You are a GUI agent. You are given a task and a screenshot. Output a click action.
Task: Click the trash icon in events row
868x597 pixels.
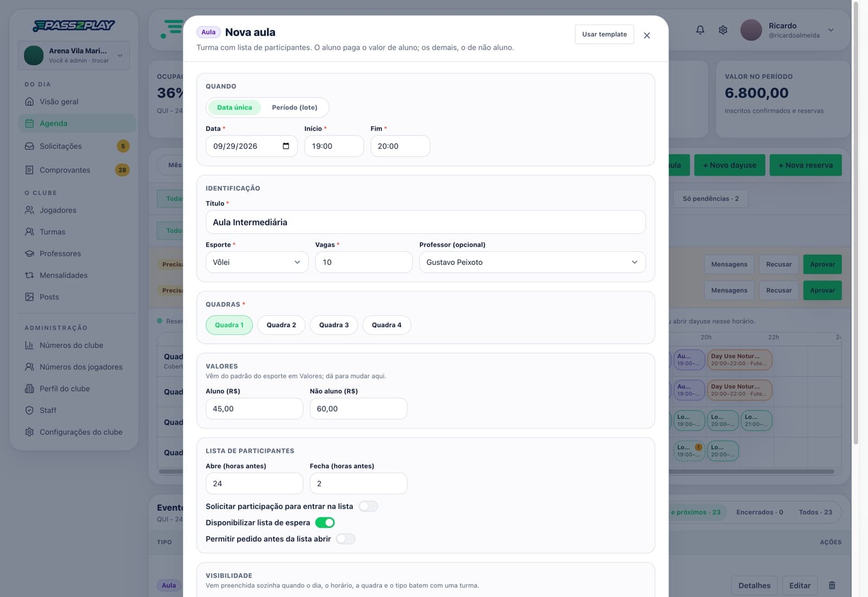tap(832, 585)
